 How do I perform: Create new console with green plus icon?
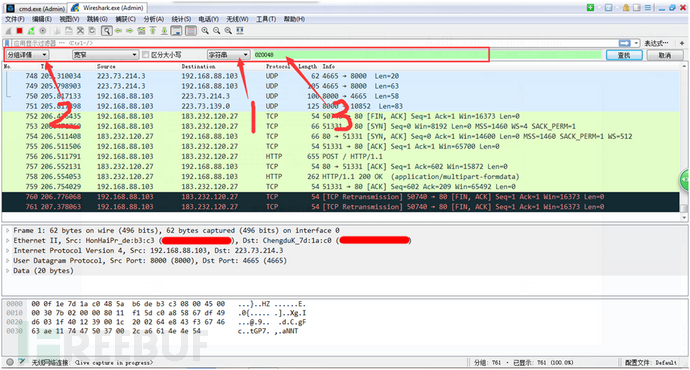coord(590,7)
